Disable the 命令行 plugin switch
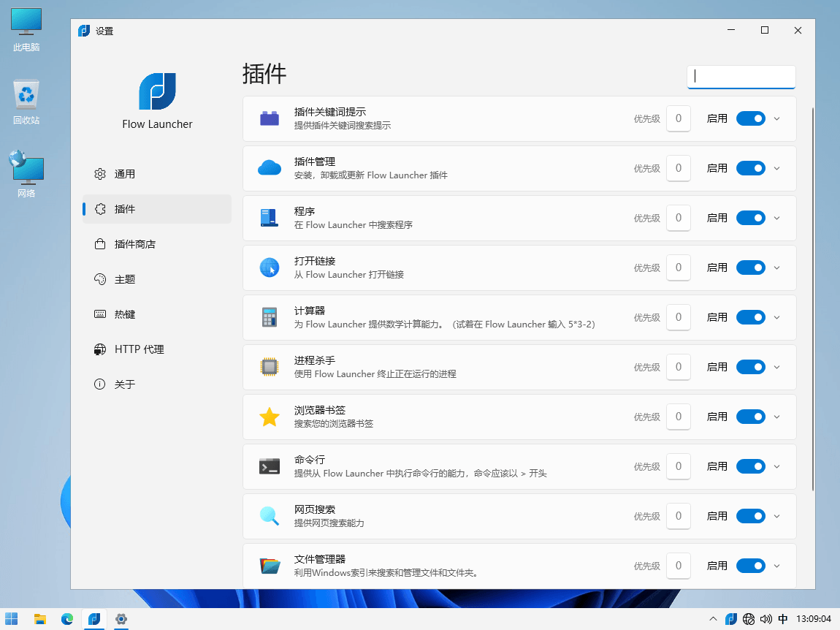This screenshot has width=840, height=630. coord(751,466)
